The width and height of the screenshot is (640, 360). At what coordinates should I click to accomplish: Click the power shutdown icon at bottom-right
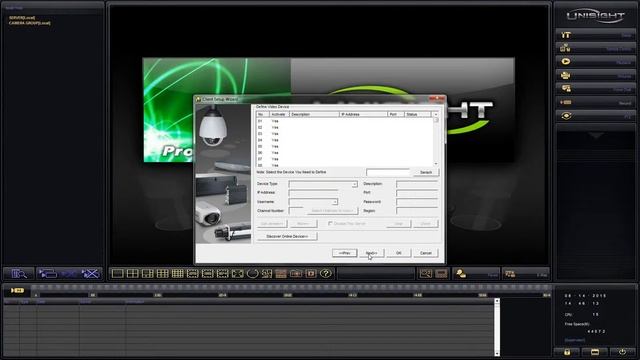coord(622,352)
